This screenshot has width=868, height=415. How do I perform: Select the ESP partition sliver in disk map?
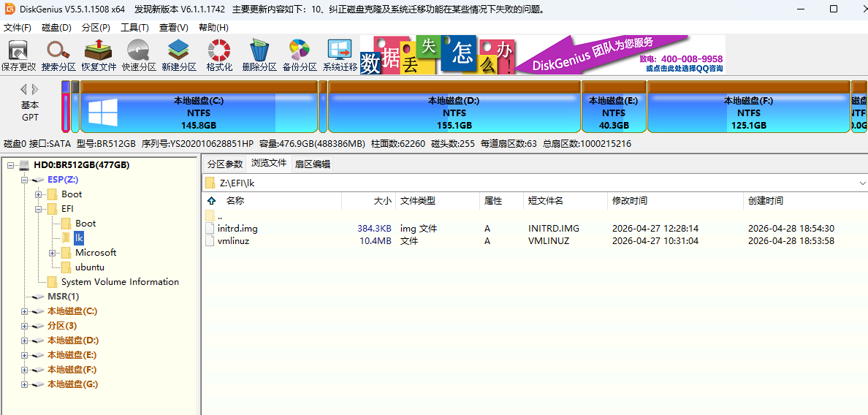(x=65, y=107)
